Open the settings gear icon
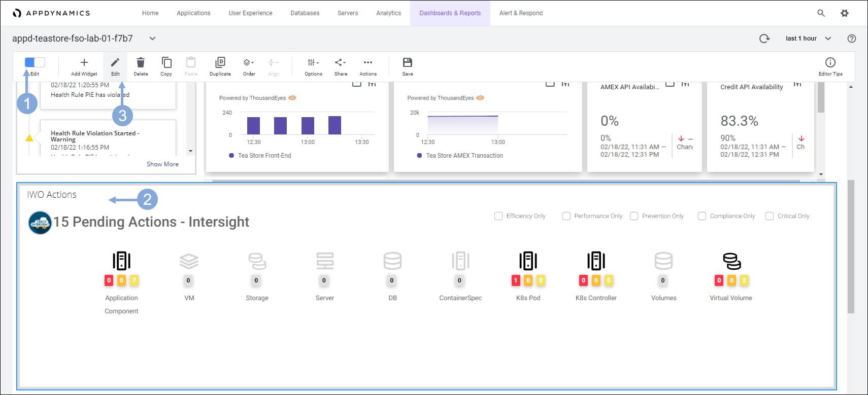Screen dimensions: 868x395 pyautogui.click(x=845, y=13)
